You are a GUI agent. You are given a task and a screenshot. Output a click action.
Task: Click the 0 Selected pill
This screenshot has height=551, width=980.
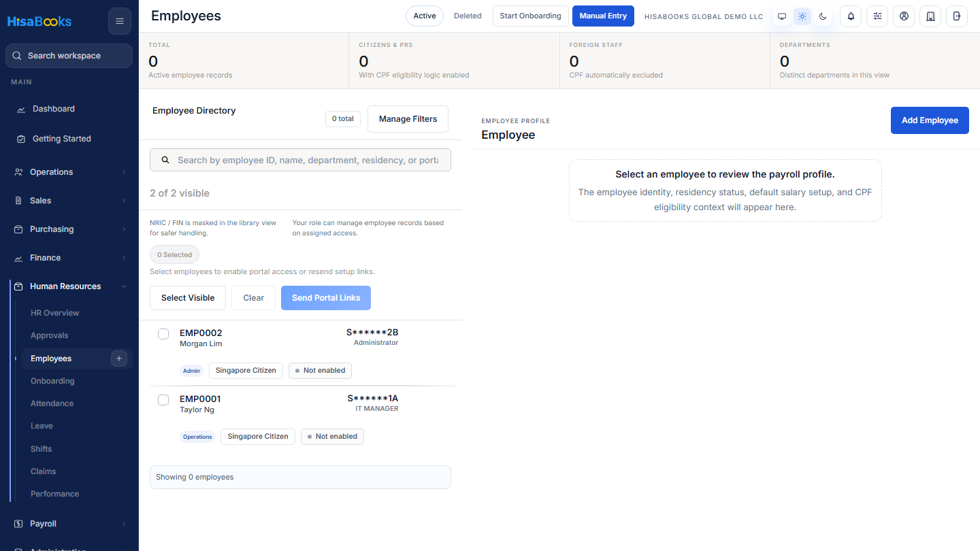(x=174, y=255)
